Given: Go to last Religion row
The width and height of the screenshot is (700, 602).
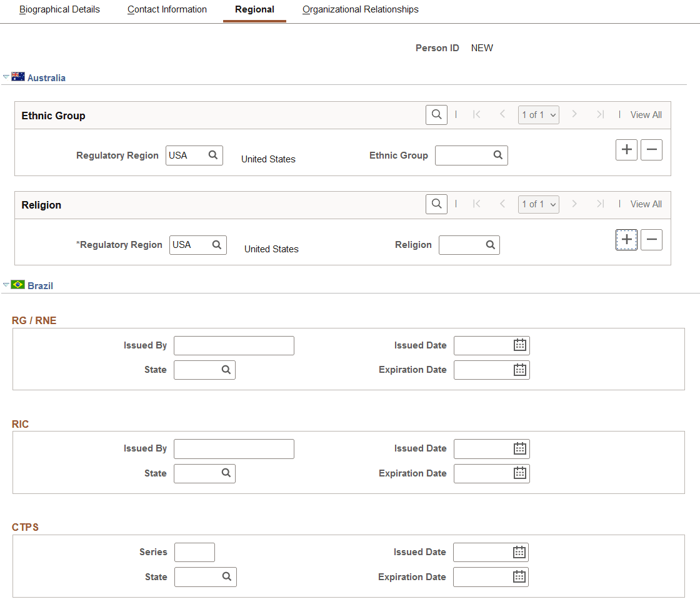Looking at the screenshot, I should (601, 204).
